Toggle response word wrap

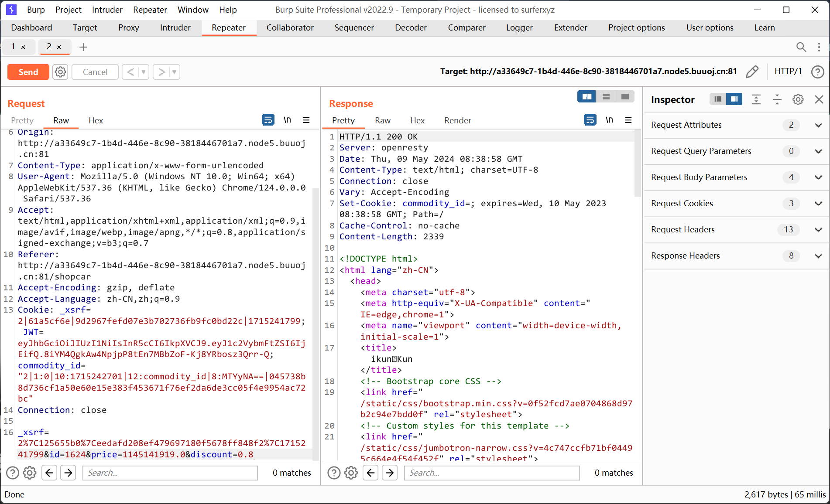point(590,119)
